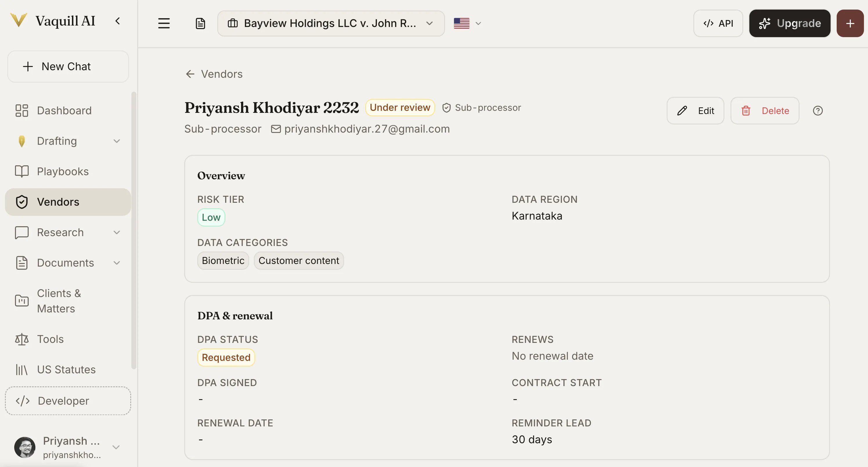868x467 pixels.
Task: Click the Tools scales icon
Action: coord(21,339)
